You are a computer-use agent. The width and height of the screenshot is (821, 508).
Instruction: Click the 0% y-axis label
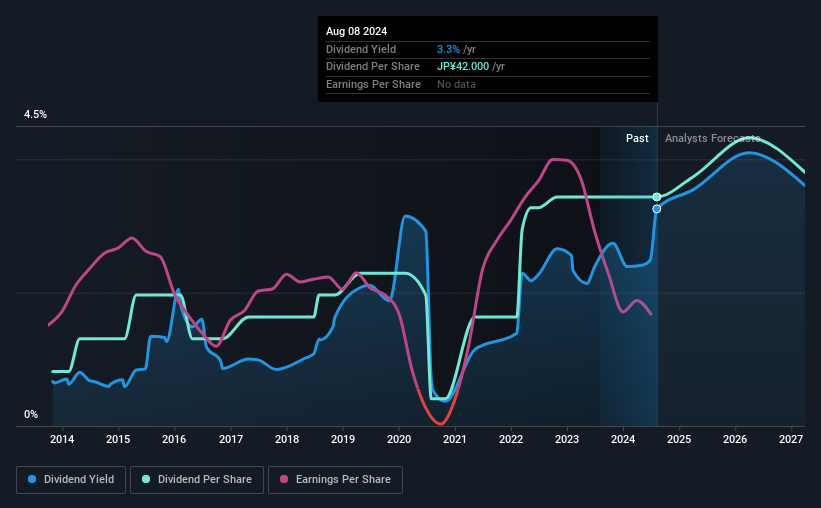tap(31, 414)
